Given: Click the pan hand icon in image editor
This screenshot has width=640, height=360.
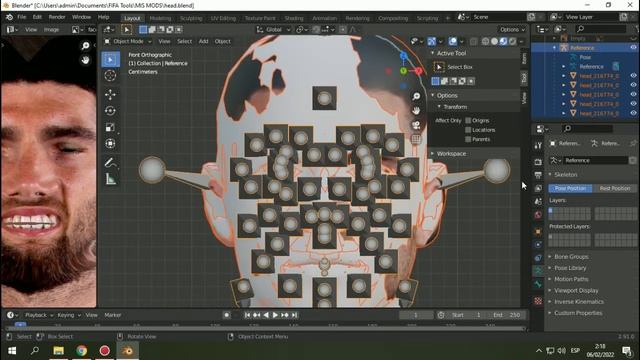Looking at the screenshot, I should tap(85, 60).
